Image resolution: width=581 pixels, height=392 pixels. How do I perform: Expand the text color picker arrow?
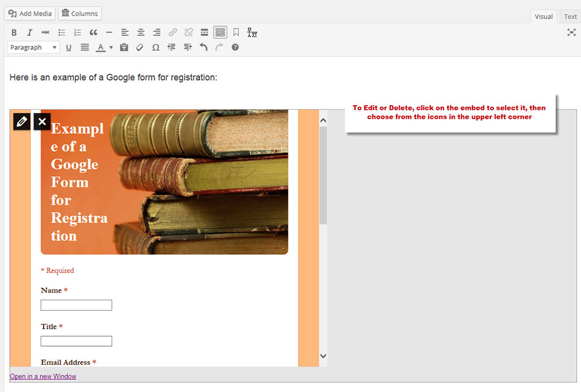111,48
